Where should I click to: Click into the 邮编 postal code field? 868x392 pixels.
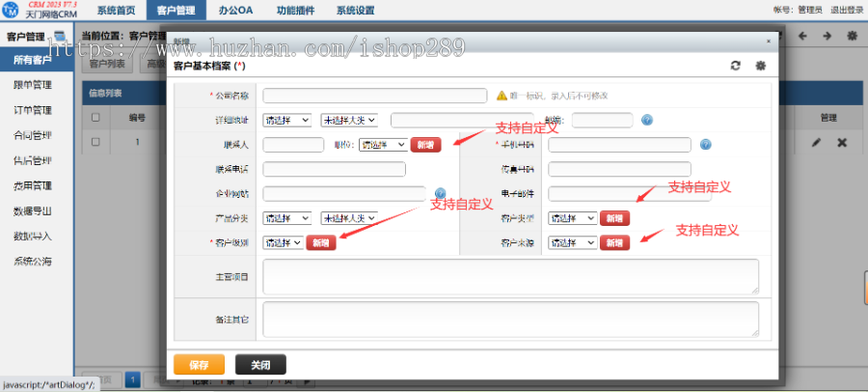tap(602, 120)
